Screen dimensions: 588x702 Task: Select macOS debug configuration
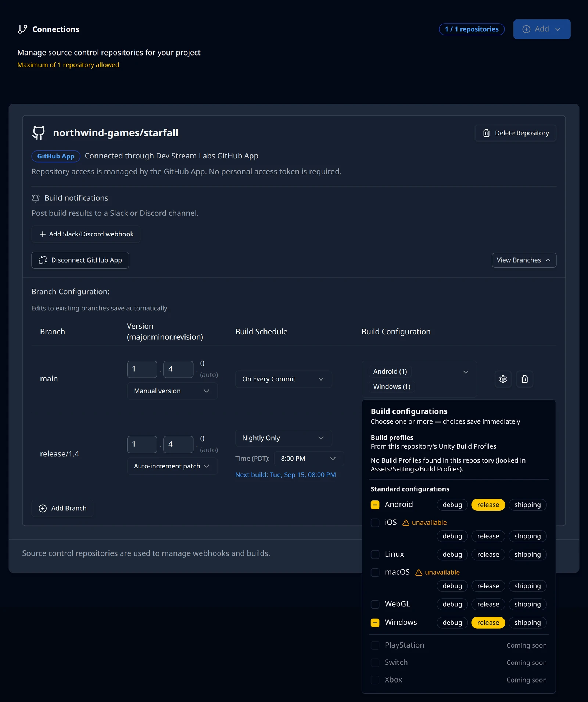click(452, 586)
